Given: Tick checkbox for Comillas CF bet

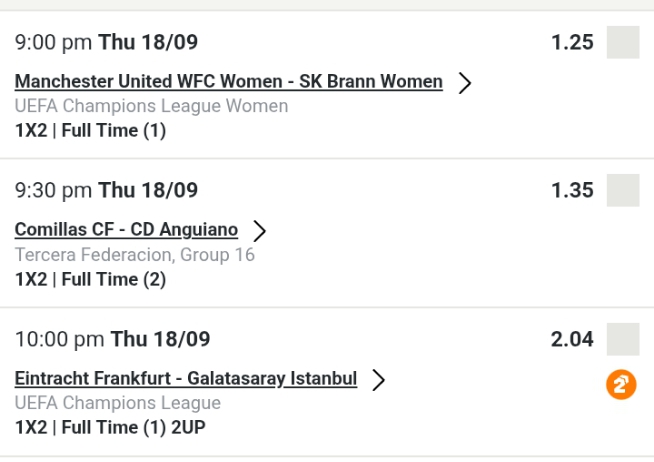Looking at the screenshot, I should click(622, 190).
